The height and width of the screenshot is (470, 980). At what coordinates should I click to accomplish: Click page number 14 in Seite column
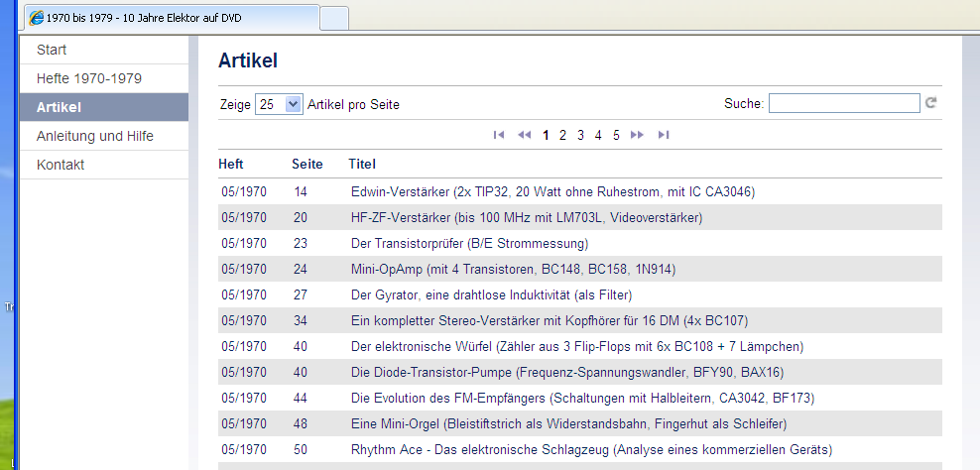coord(301,192)
